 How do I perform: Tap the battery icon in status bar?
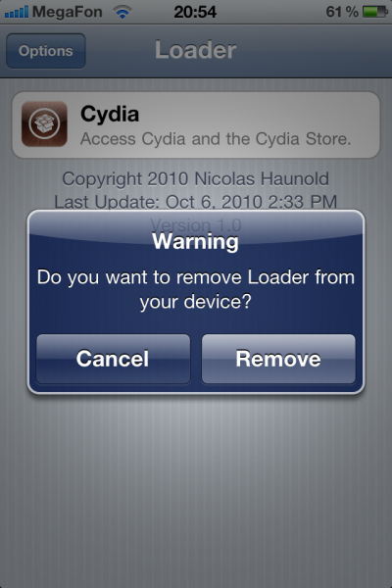click(374, 12)
